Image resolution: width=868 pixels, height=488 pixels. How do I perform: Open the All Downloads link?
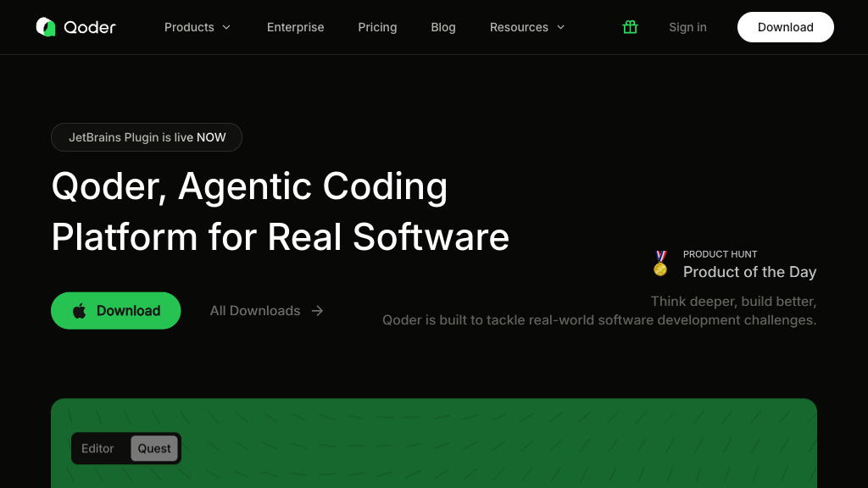(x=255, y=311)
